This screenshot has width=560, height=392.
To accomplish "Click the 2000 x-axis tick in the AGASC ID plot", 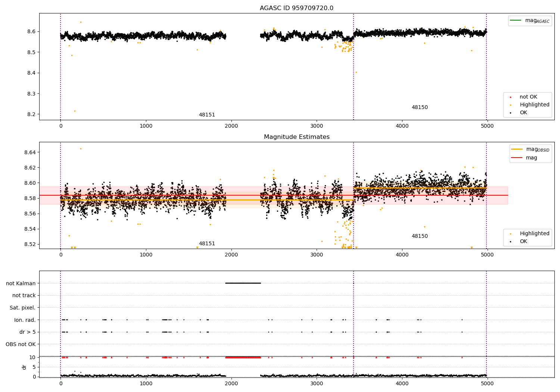I will click(x=231, y=126).
